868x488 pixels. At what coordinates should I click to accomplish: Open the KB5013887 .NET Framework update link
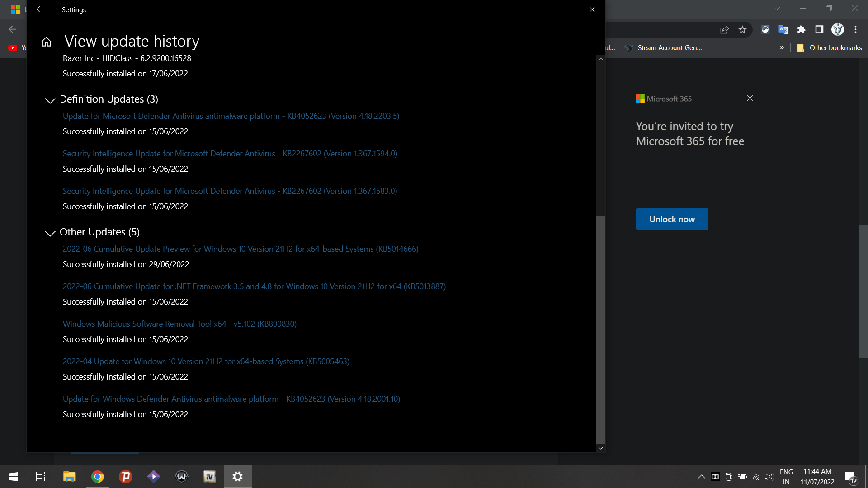254,286
